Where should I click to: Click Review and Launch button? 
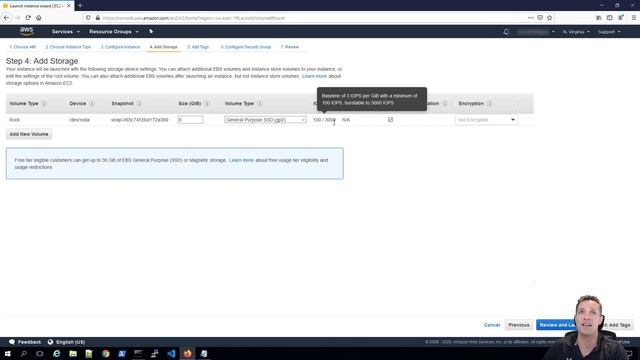(x=556, y=325)
